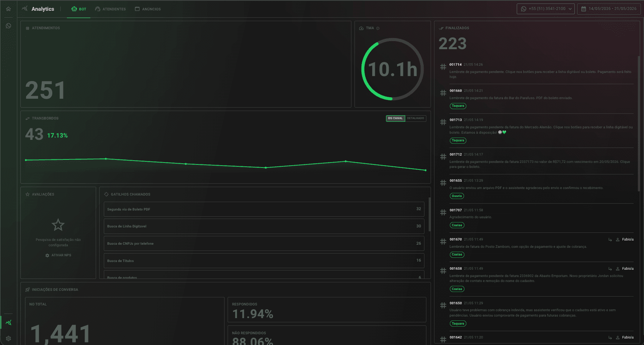Click the Taquara tag on ticket 001650

(458, 323)
